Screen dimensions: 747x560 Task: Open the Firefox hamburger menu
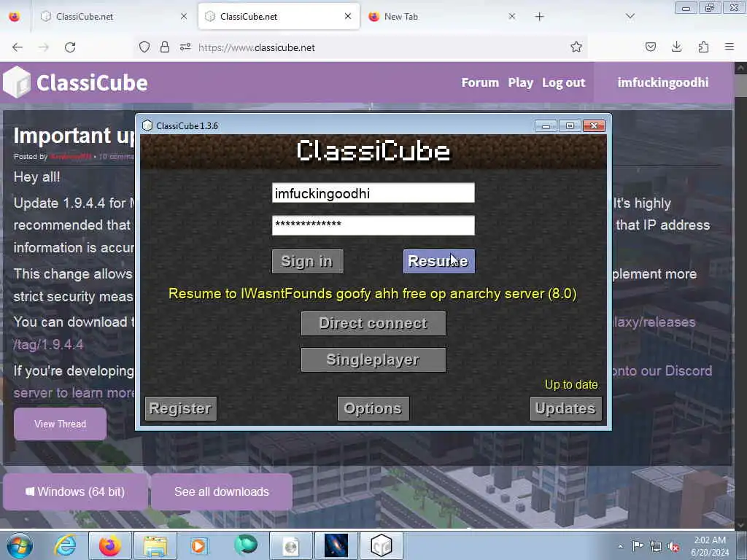point(729,47)
